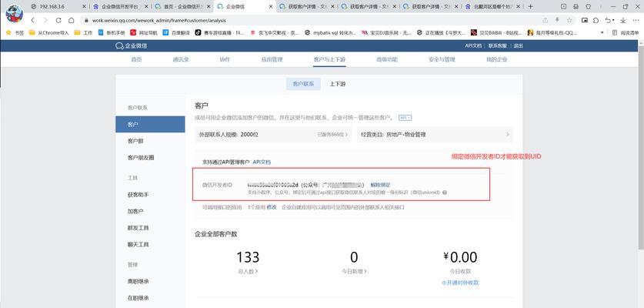
Task: Open the 书签 star bookmark
Action: pyautogui.click(x=15, y=32)
